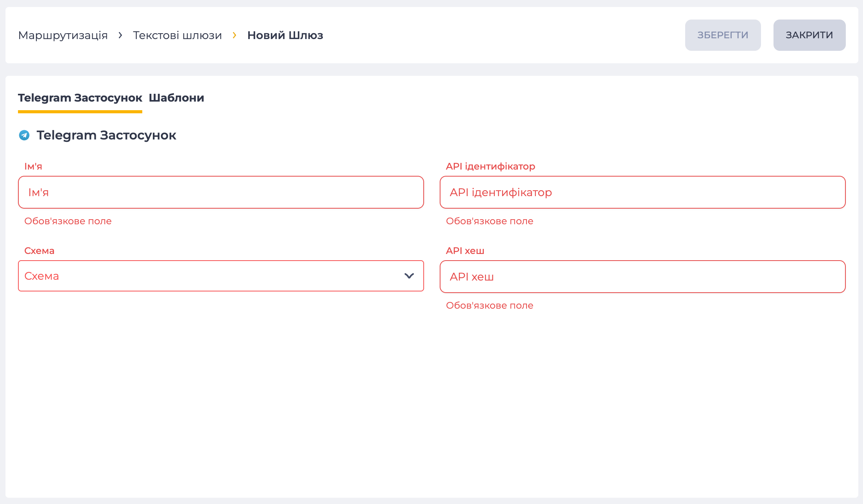Select the Telegram Застосунок tab
Image resolution: width=863 pixels, height=504 pixels.
click(80, 98)
